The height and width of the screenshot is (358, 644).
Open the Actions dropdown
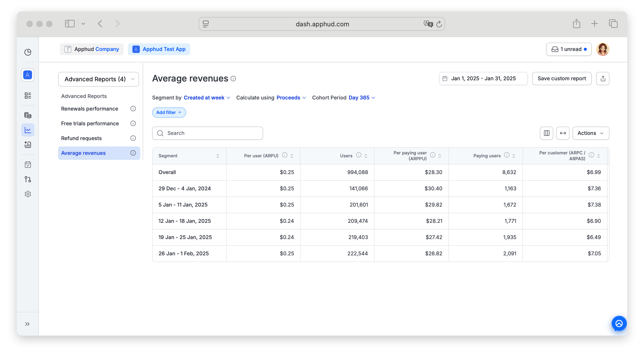pos(590,133)
